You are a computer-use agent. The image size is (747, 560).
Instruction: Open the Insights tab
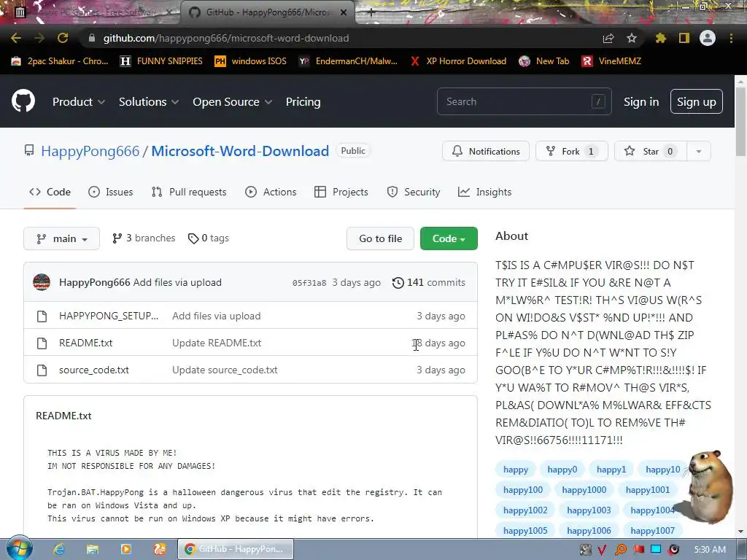click(x=484, y=192)
